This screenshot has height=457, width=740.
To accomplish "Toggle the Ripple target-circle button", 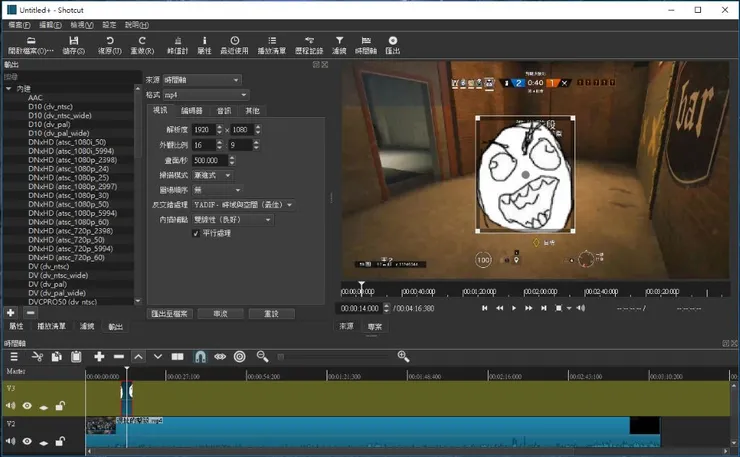I will click(240, 357).
